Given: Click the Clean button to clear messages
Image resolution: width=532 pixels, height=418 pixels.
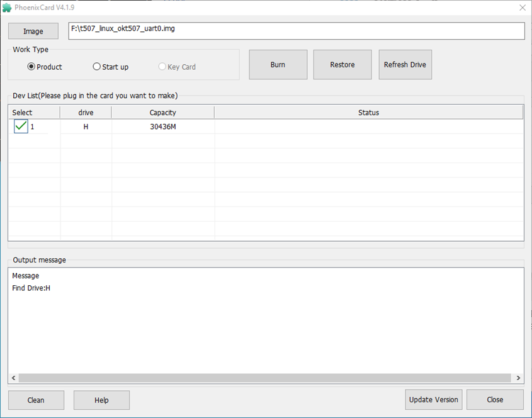Looking at the screenshot, I should pos(36,400).
